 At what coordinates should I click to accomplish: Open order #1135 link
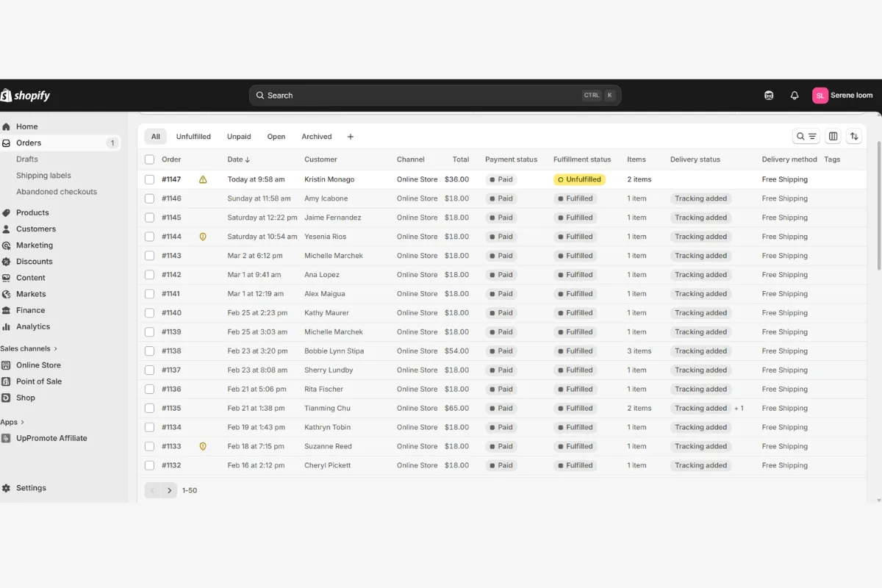[x=171, y=409]
